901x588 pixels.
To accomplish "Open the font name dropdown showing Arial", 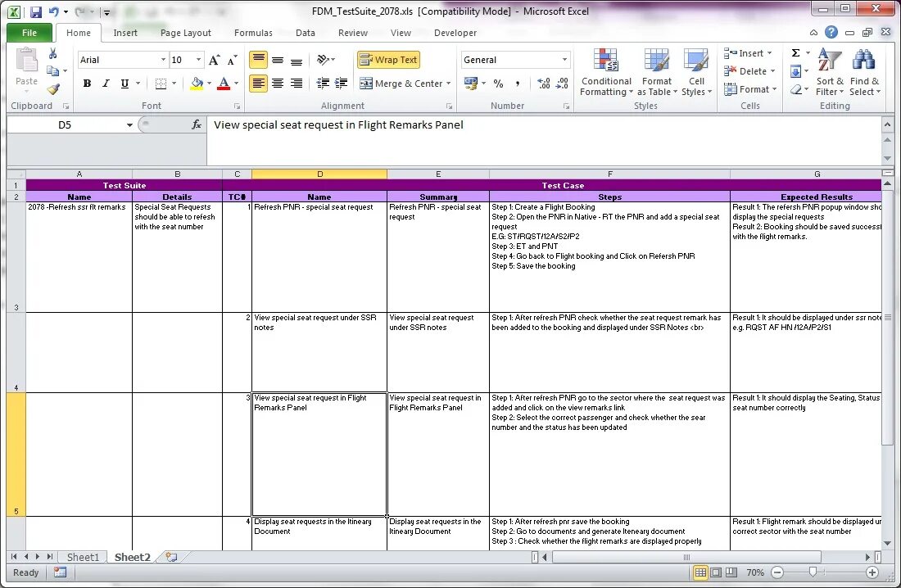I will tap(163, 60).
